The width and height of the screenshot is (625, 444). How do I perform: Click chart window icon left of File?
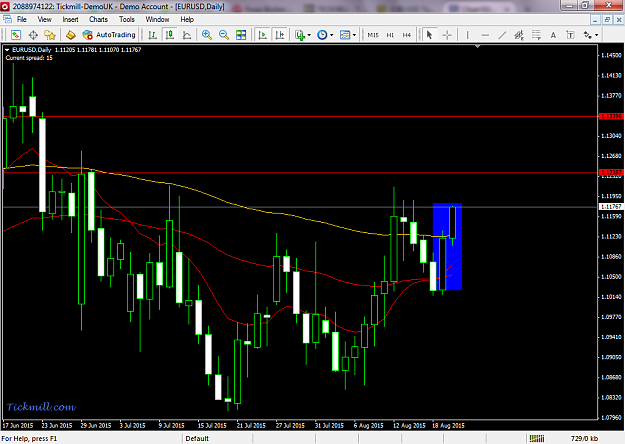click(7, 19)
